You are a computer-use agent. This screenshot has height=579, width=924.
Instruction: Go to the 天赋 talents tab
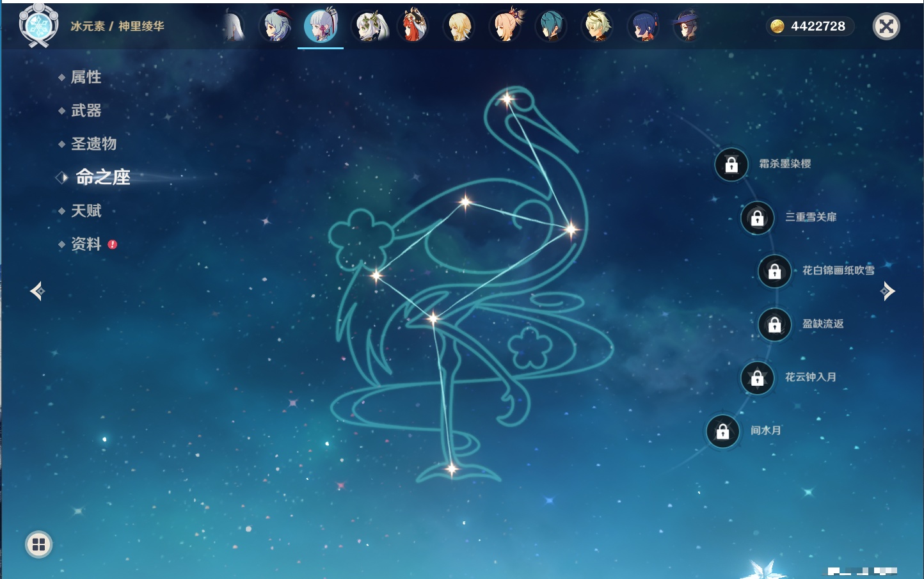click(86, 210)
